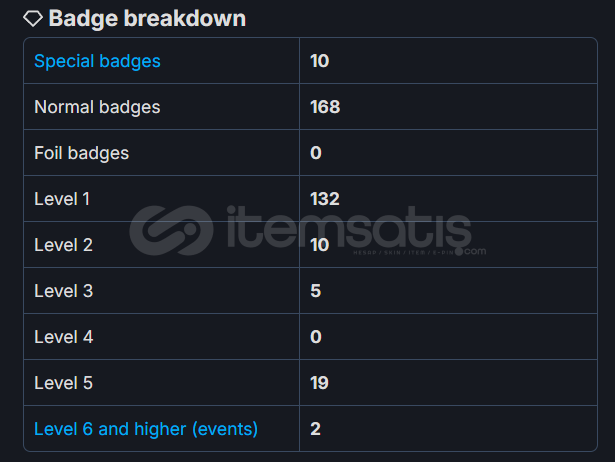
Task: Click the Normal badges count 168
Action: (x=325, y=107)
